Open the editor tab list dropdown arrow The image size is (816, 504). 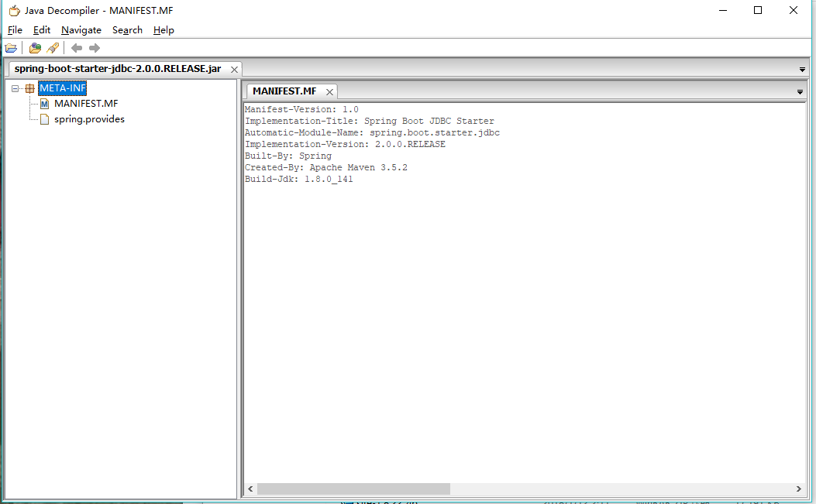coord(800,92)
